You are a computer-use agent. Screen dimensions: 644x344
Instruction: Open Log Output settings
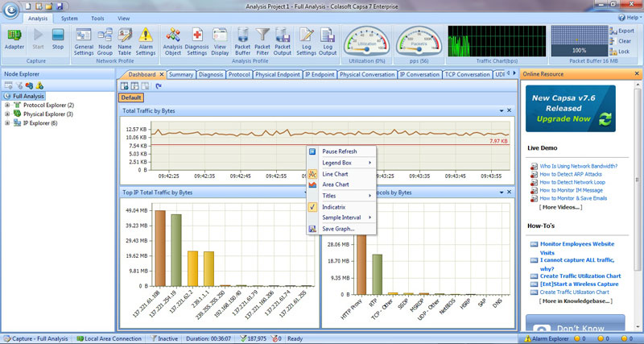pos(328,42)
